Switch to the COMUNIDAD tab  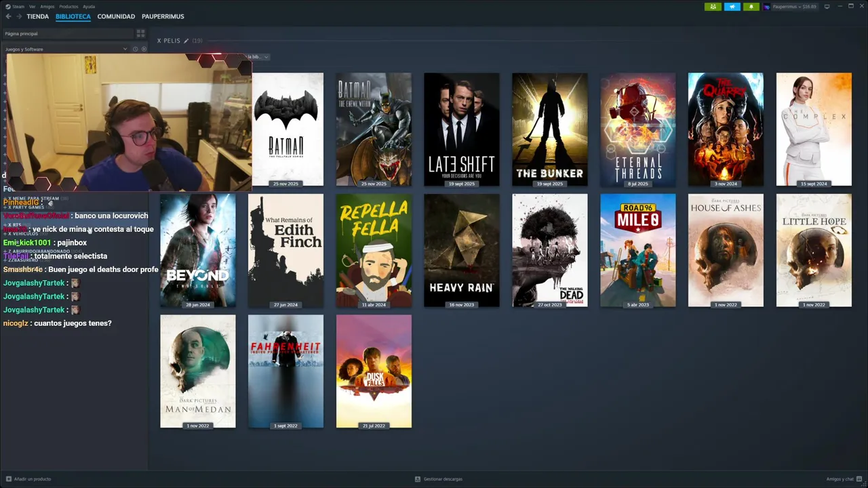[116, 16]
